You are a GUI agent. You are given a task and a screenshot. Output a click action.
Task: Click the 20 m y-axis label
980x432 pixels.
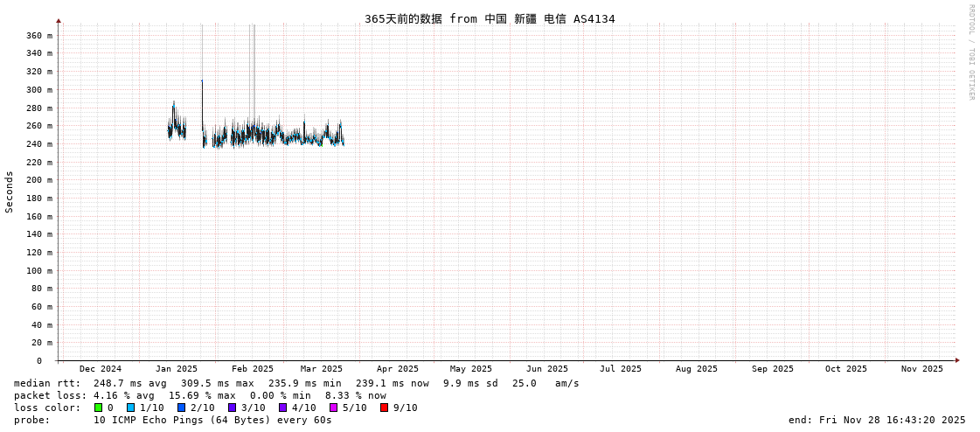[x=42, y=343]
